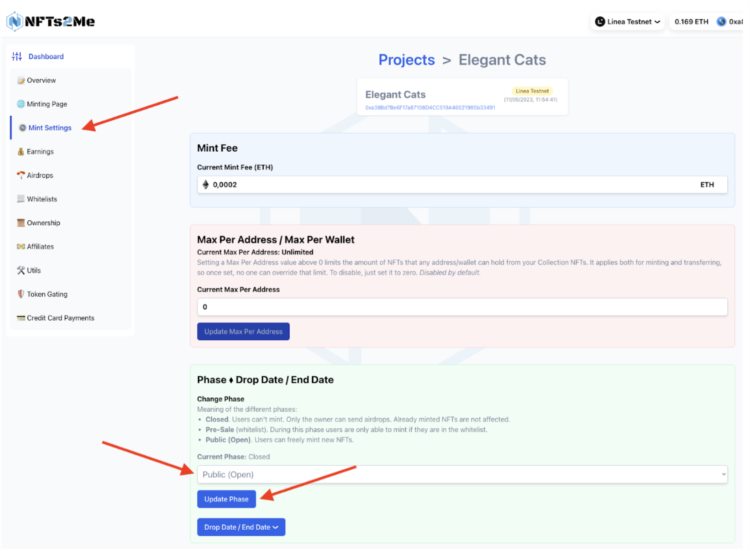
Task: Click the Earnings money bag icon
Action: [x=20, y=152]
